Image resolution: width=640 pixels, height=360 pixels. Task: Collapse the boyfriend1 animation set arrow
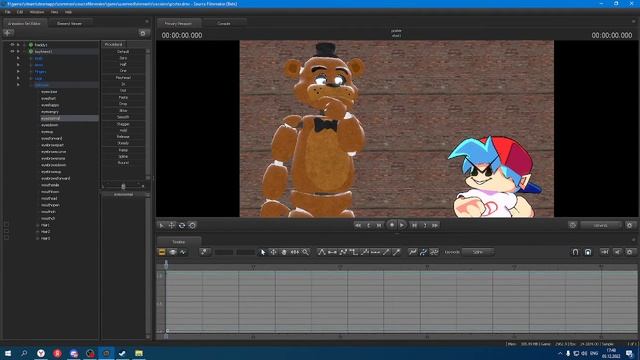tap(18, 51)
